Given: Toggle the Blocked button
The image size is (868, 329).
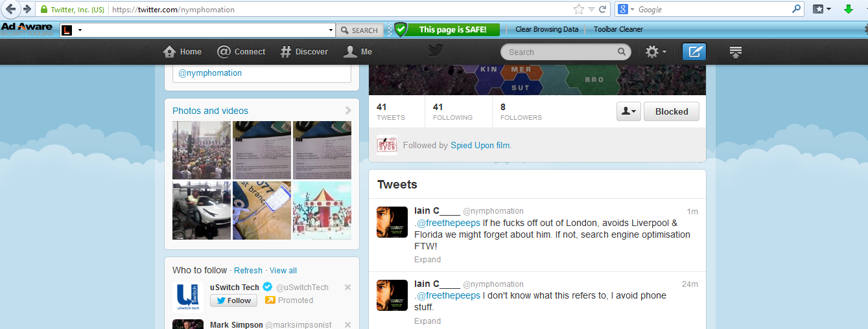Looking at the screenshot, I should (x=671, y=111).
